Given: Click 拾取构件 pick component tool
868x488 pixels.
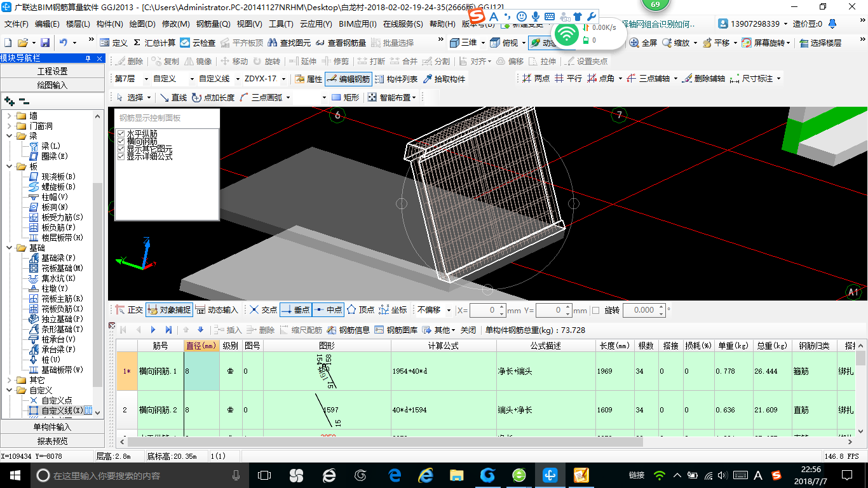Looking at the screenshot, I should 444,79.
